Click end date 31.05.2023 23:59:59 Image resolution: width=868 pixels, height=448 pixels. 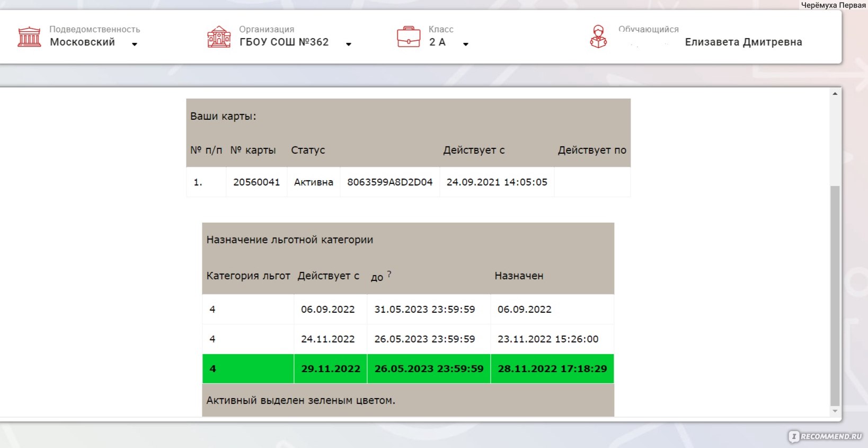click(424, 309)
